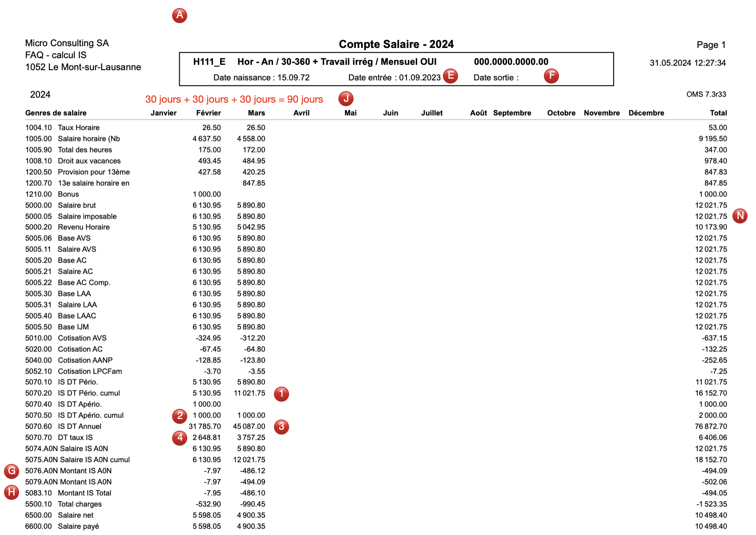This screenshot has width=756, height=535.
Task: Click the timestamp "31.05.2024 12:27:34"
Action: coord(688,63)
